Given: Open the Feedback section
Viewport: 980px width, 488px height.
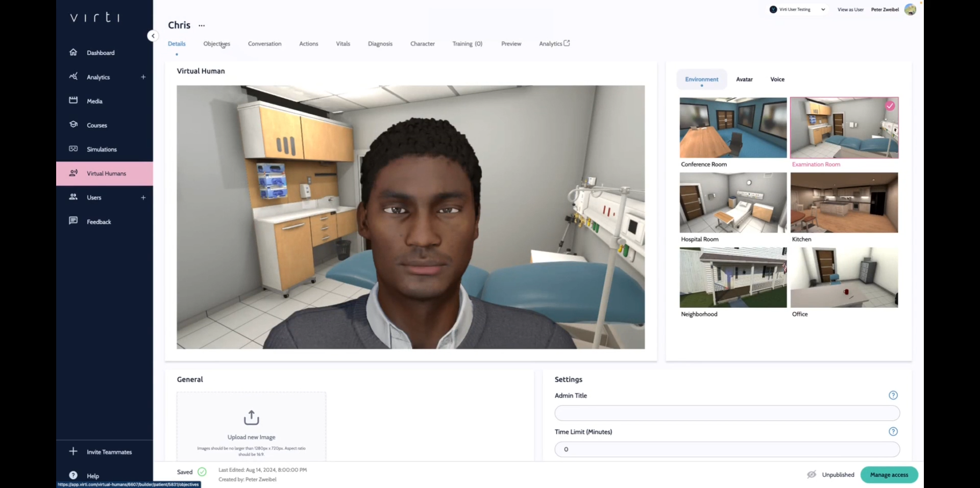Looking at the screenshot, I should point(99,222).
